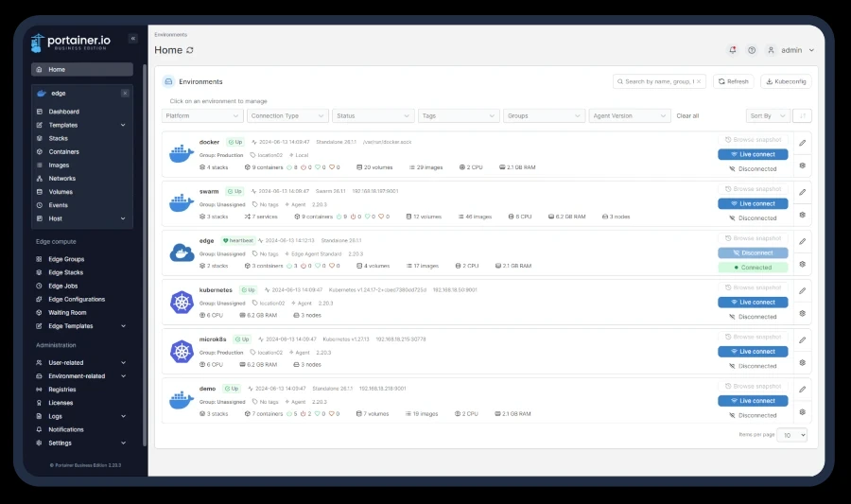This screenshot has height=504, width=851.
Task: Open the Platform filter dropdown
Action: (x=202, y=115)
